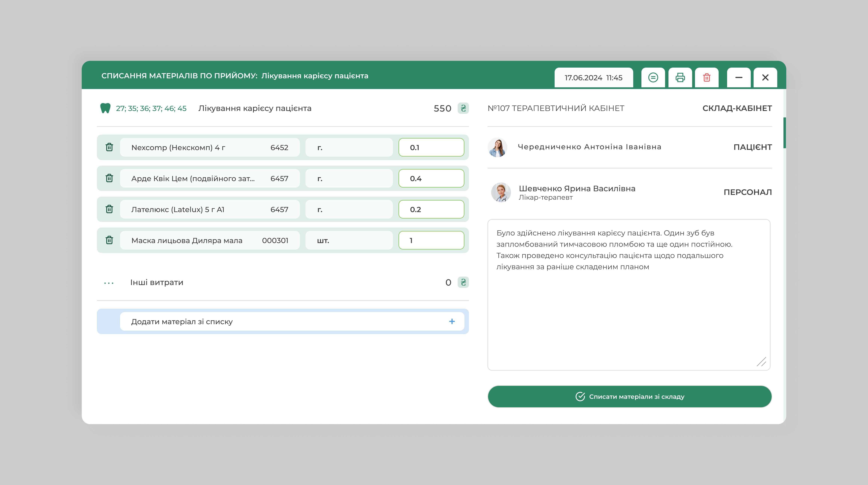Expand Інші витрати three dots
The width and height of the screenshot is (868, 485).
(x=109, y=283)
